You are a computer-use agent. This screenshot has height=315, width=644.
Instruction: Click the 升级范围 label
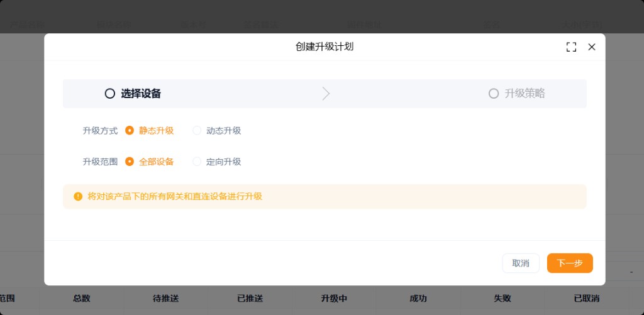pyautogui.click(x=100, y=162)
